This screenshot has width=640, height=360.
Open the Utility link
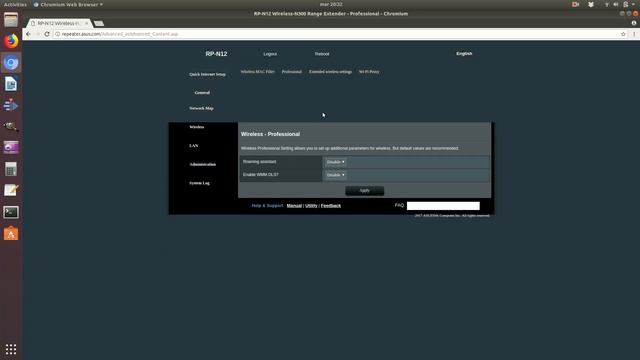coord(311,206)
